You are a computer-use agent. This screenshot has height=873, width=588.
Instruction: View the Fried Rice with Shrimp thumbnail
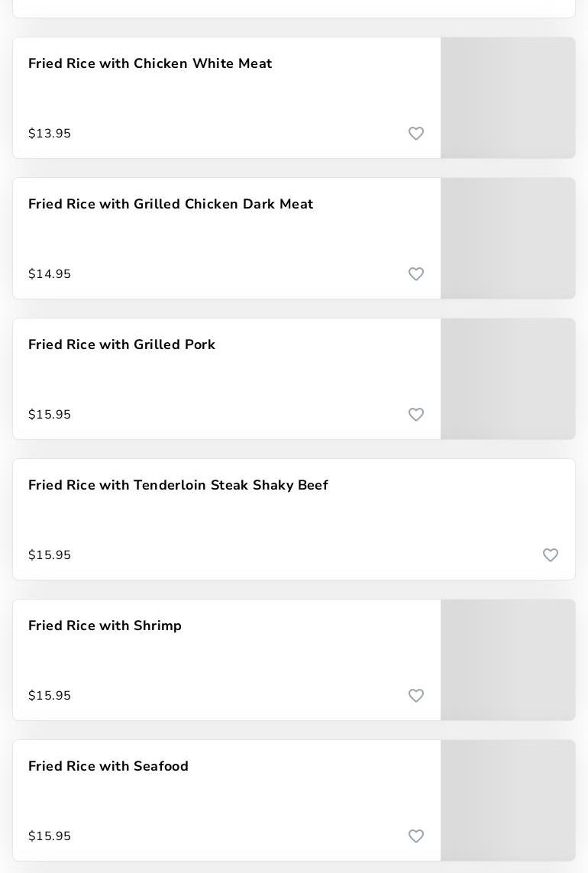508,660
